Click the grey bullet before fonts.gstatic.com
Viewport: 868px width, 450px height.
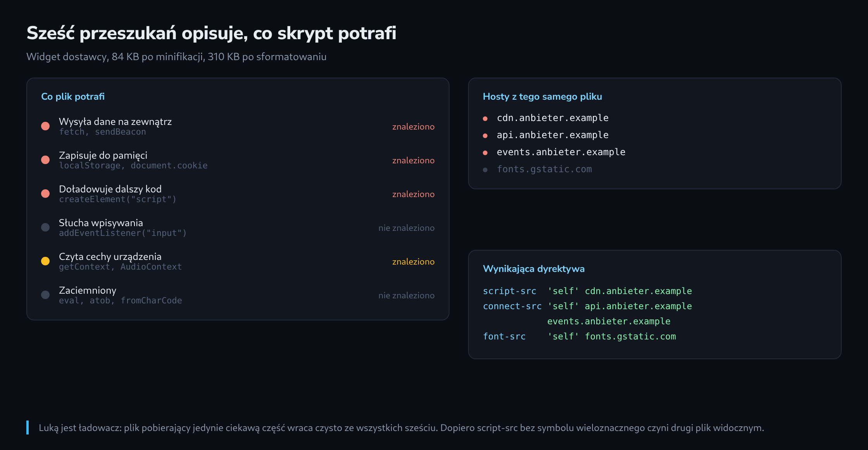(485, 170)
